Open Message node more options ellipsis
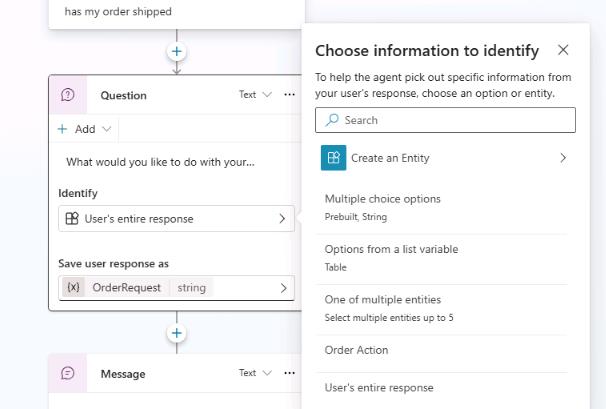The image size is (606, 409). click(290, 373)
